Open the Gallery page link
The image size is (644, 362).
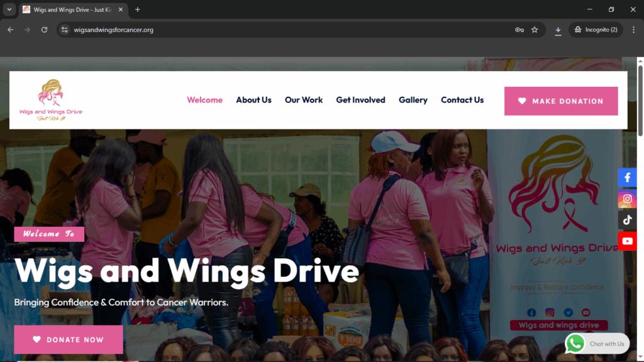[x=413, y=100]
